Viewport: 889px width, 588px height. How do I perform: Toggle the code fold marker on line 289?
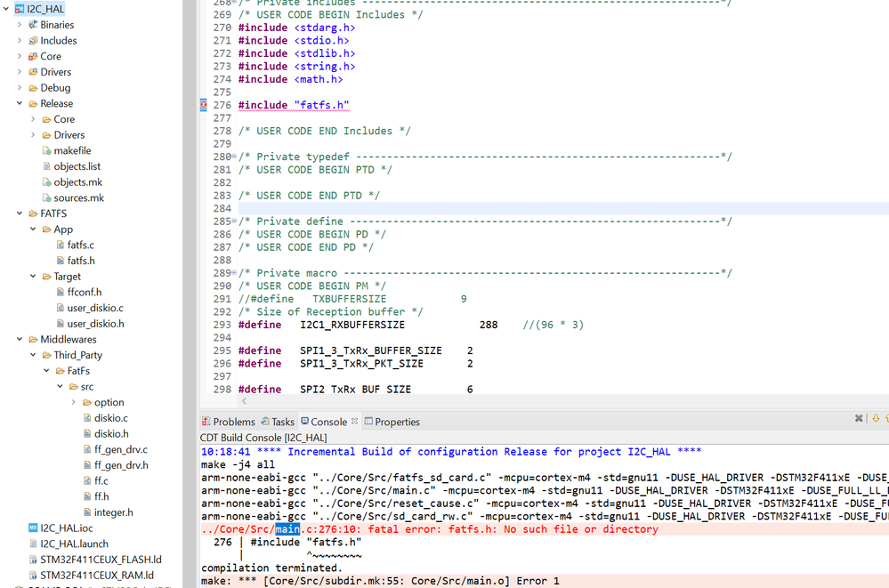234,273
